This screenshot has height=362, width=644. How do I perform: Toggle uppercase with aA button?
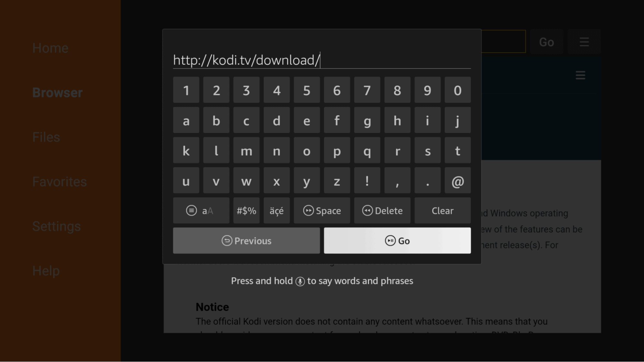point(201,210)
